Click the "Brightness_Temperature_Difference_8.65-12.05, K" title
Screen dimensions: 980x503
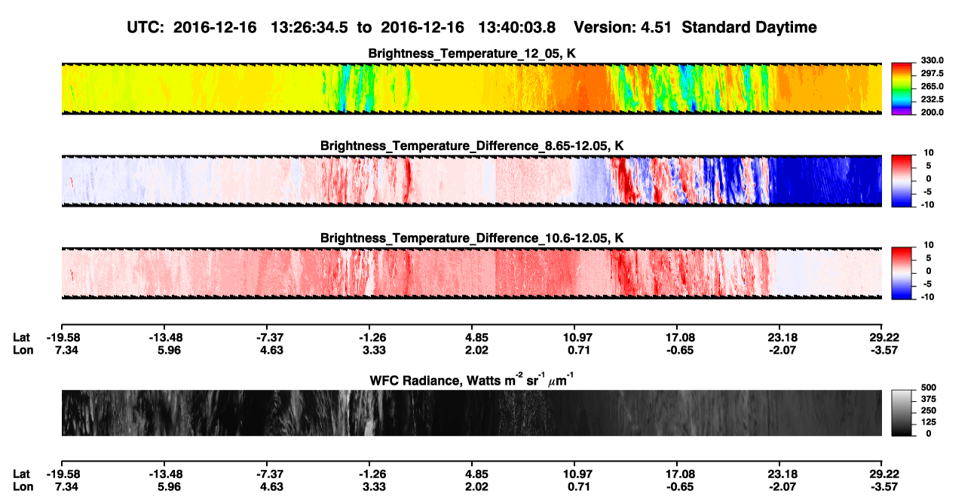471,146
